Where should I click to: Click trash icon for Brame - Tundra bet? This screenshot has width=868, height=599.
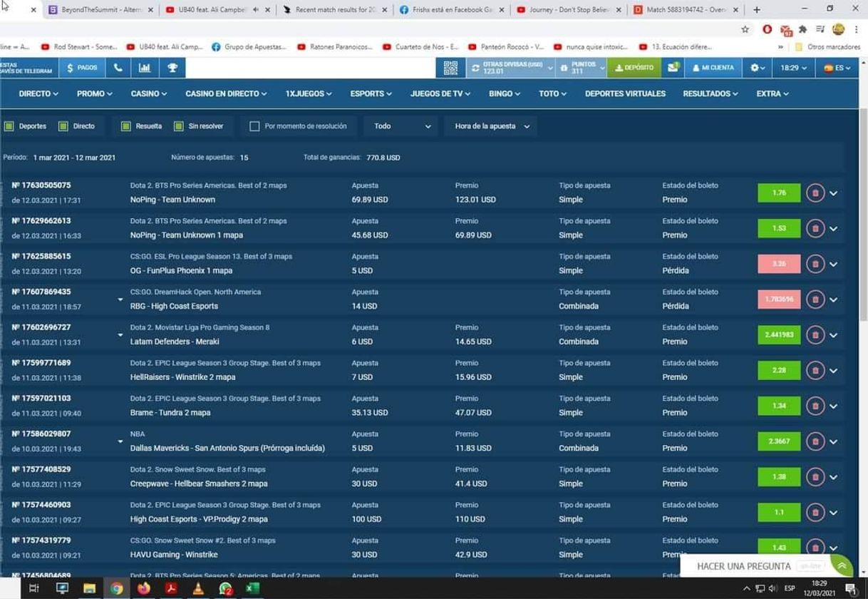pos(815,406)
